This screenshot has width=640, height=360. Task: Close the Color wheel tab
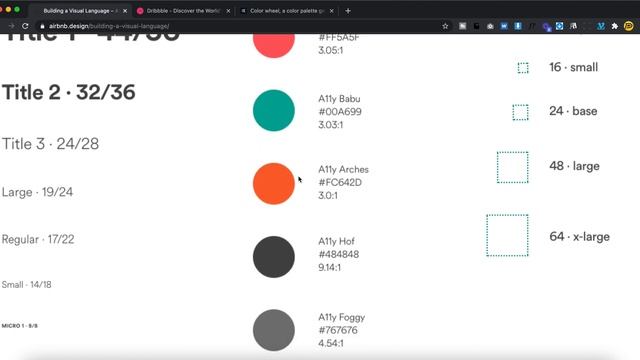pos(331,11)
